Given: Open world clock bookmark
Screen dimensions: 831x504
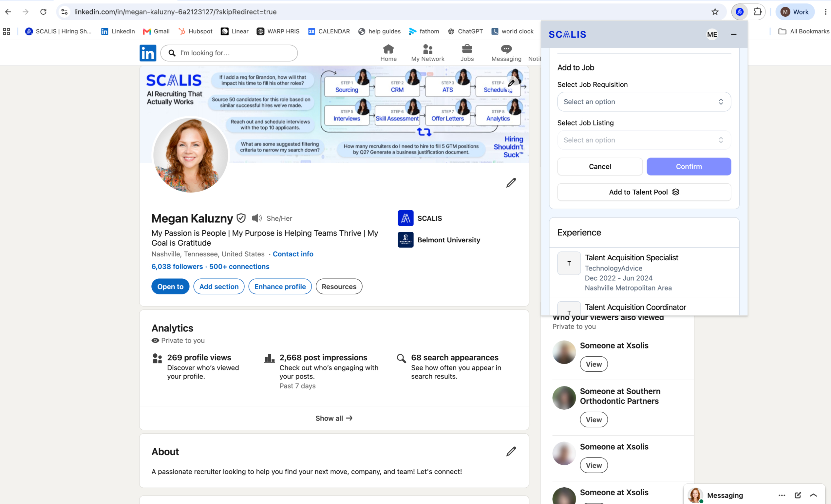Looking at the screenshot, I should click(512, 31).
